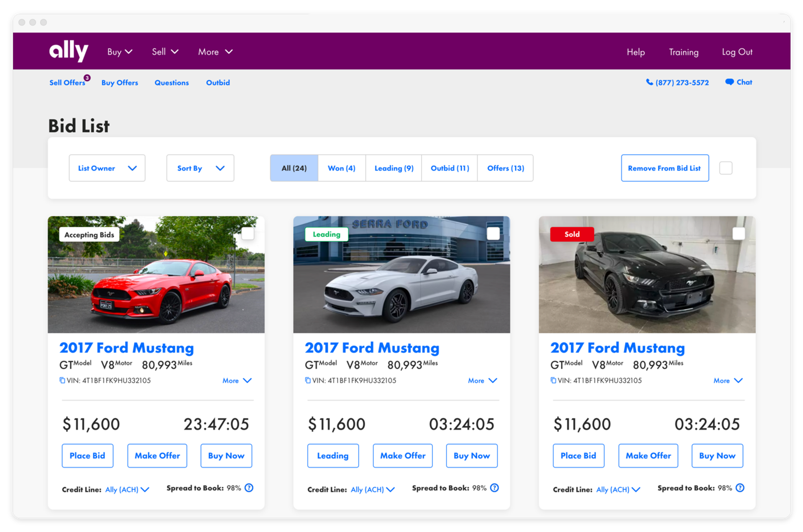Open Spread to Book help on red Mustang card
This screenshot has width=803, height=532.
(x=249, y=488)
